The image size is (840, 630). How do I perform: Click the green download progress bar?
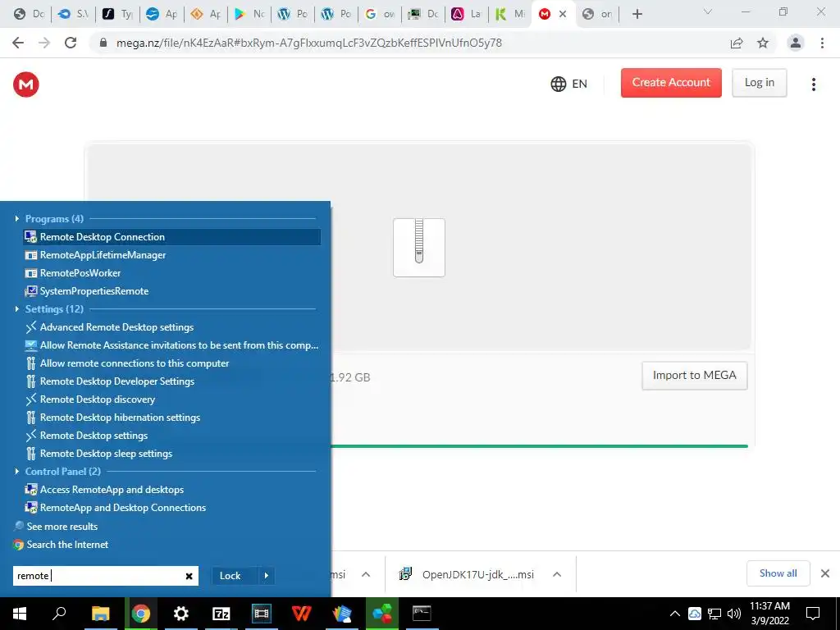point(539,445)
